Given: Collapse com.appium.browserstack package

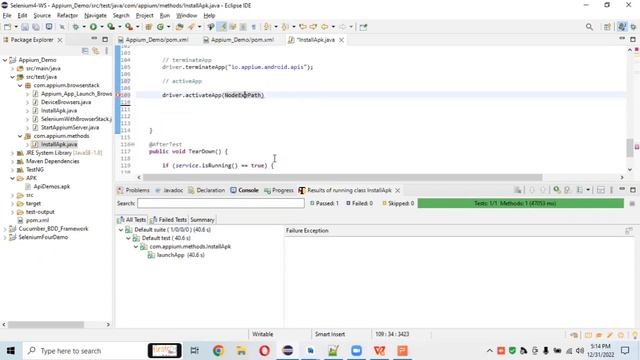Looking at the screenshot, I should pos(20,85).
